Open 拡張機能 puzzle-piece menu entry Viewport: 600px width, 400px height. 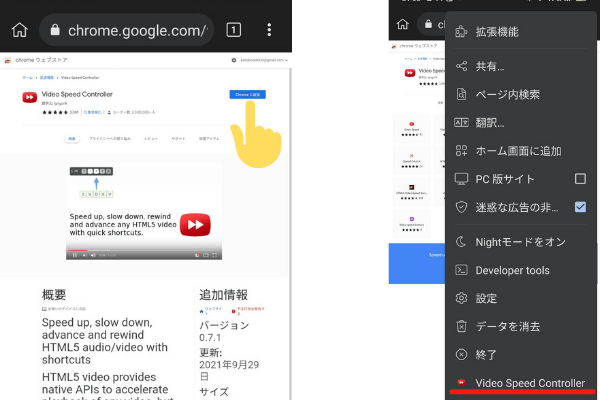click(520, 32)
